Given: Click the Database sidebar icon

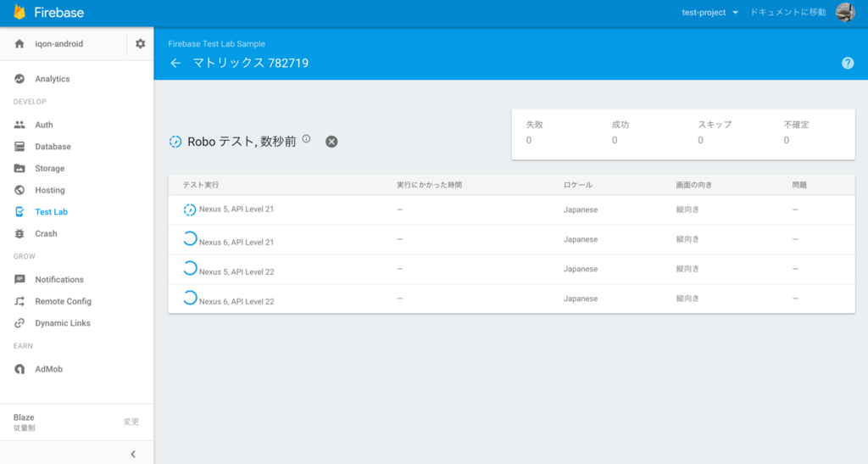Looking at the screenshot, I should pyautogui.click(x=19, y=146).
